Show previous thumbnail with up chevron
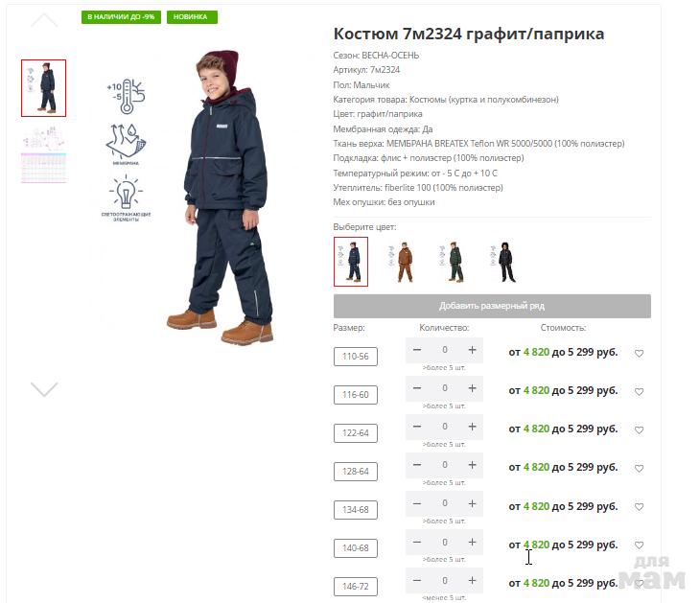The image size is (700, 603). 44,20
